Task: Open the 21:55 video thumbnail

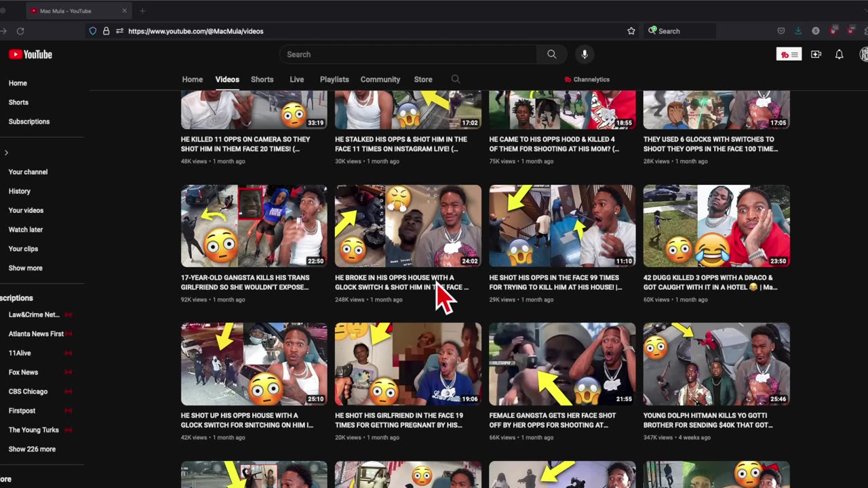Action: [x=562, y=364]
